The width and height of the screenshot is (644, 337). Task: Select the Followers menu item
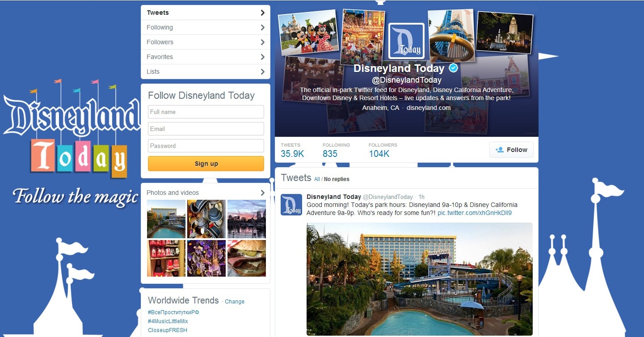160,42
